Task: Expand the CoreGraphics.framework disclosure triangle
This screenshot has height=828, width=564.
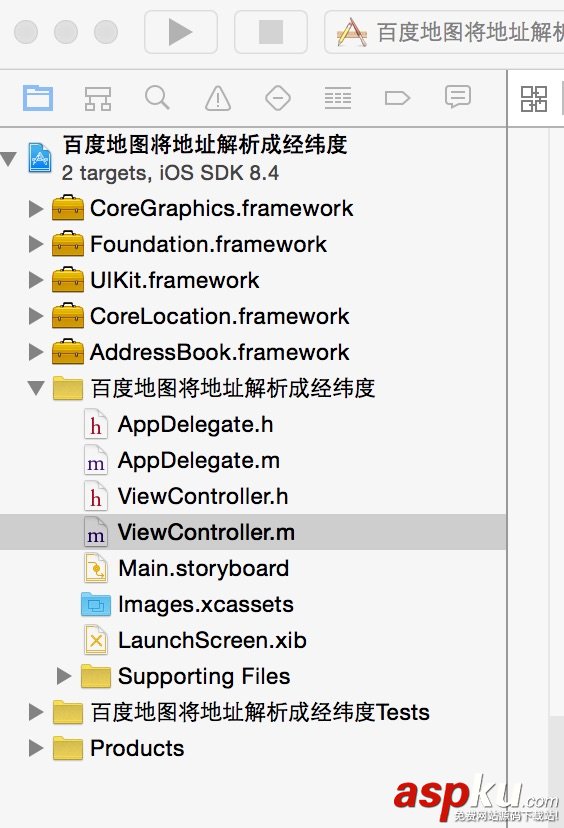Action: click(x=36, y=209)
